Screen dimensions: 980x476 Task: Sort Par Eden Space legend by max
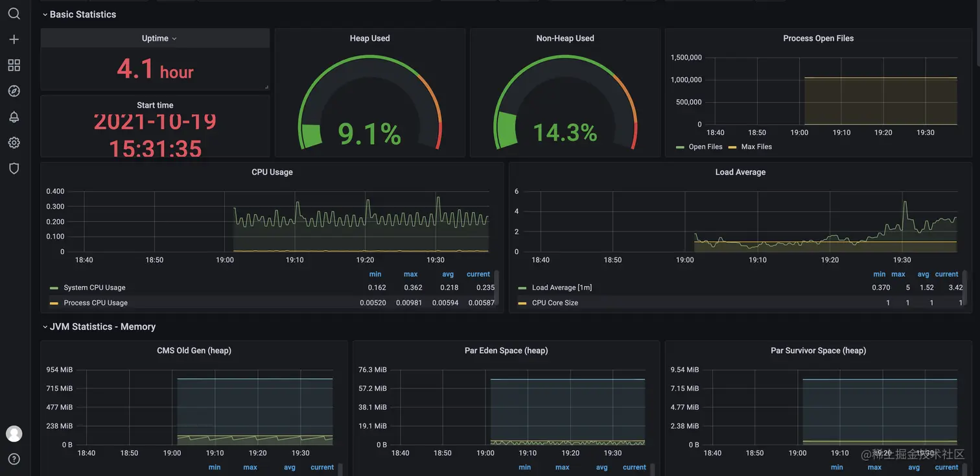pos(562,468)
